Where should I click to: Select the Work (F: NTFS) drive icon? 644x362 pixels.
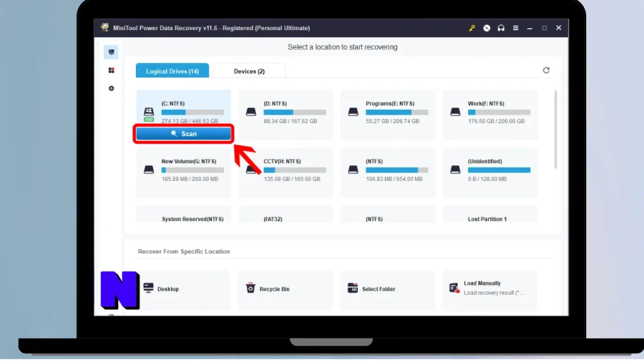[x=455, y=112]
